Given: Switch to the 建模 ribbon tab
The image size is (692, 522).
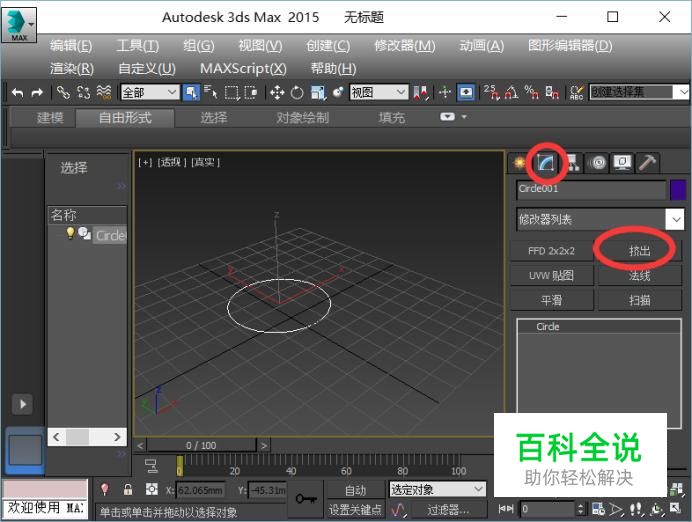Looking at the screenshot, I should click(50, 118).
